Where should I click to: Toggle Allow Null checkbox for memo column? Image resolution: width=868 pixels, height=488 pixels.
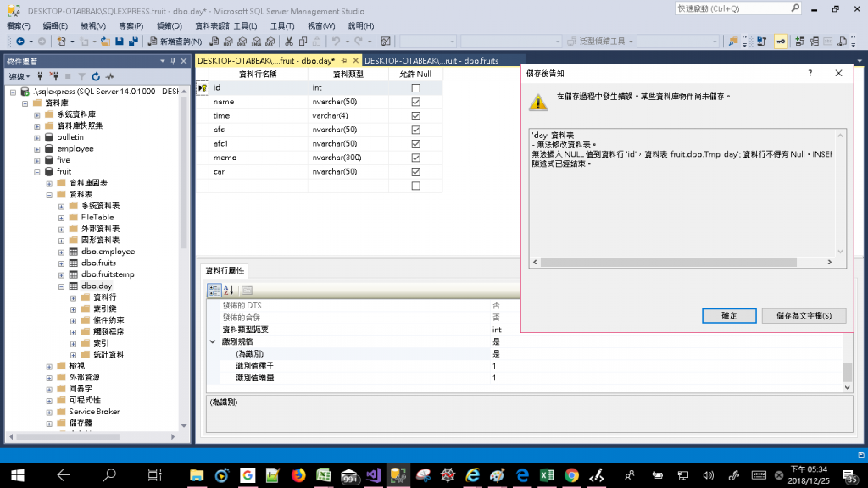[415, 158]
